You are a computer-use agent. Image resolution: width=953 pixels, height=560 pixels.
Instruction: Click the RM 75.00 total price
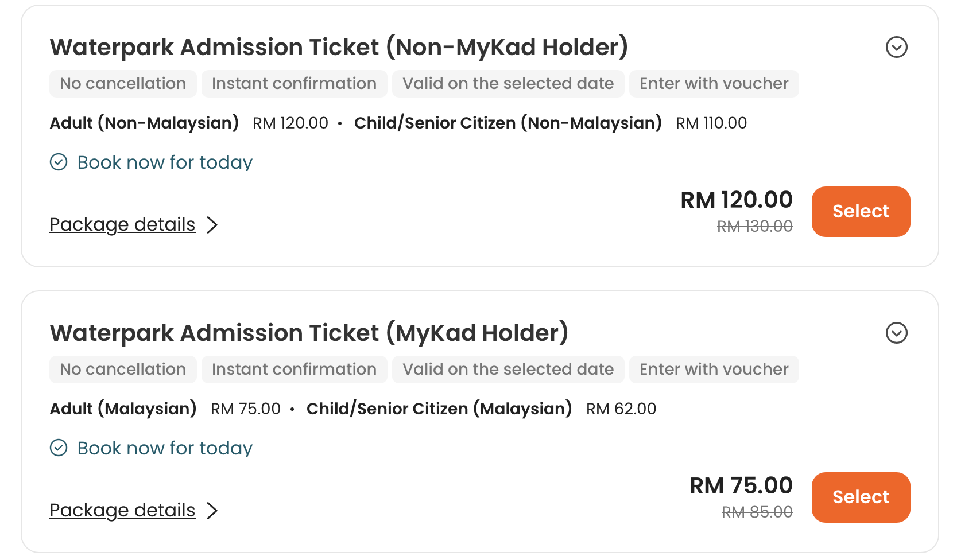point(741,485)
